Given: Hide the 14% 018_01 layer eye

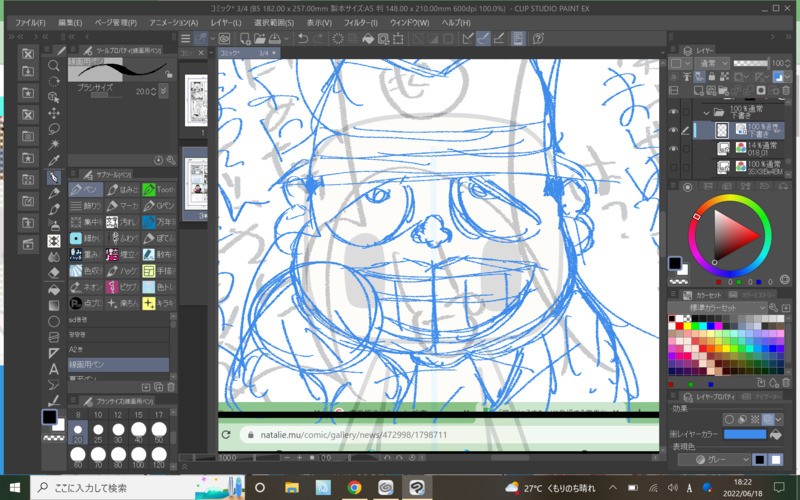Looking at the screenshot, I should 674,148.
